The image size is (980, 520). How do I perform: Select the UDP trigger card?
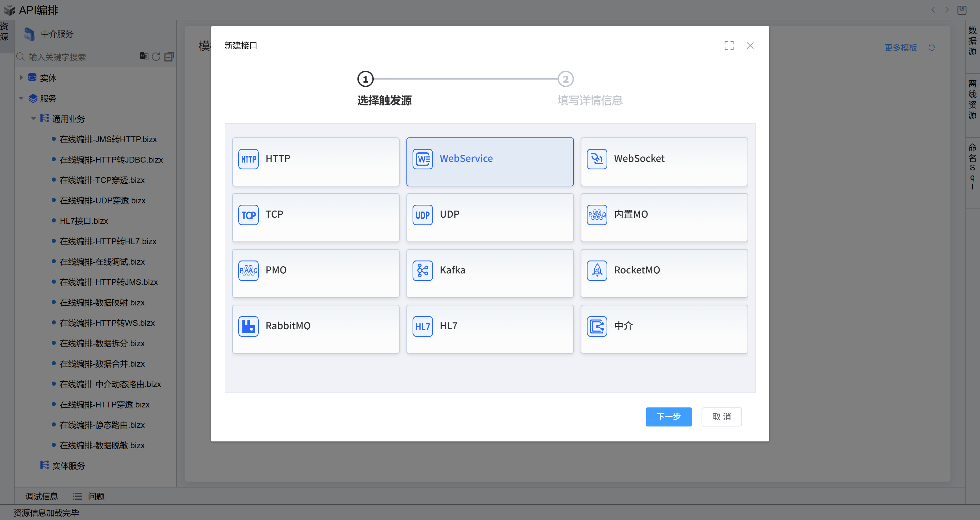click(x=489, y=217)
